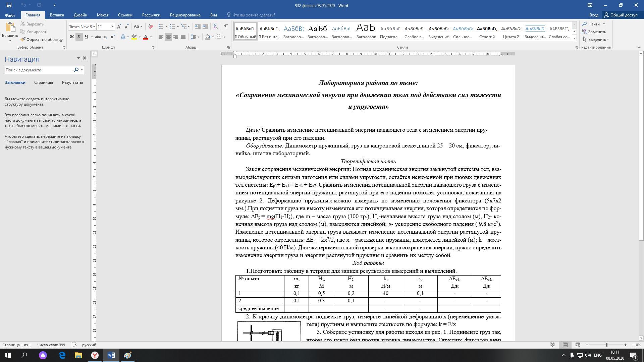Toggle the ruler tab selector L button

tap(95, 54)
